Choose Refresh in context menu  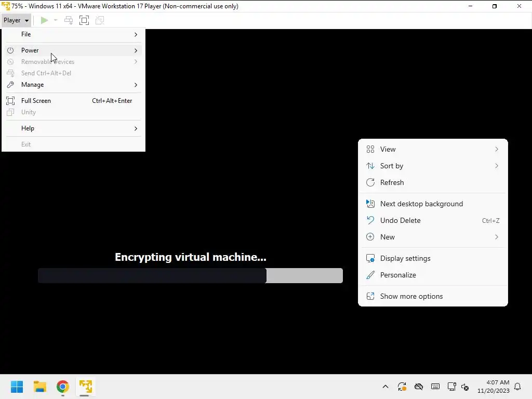pyautogui.click(x=433, y=182)
